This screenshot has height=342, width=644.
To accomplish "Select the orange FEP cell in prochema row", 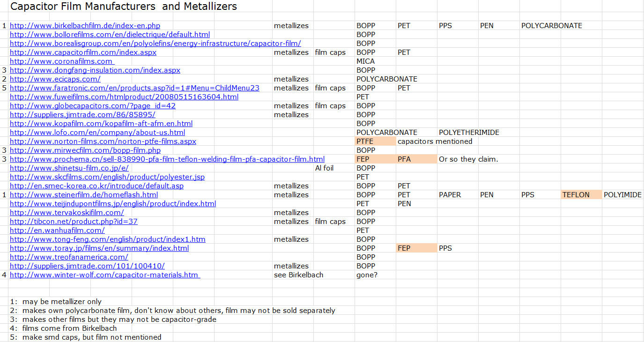I will [x=375, y=159].
